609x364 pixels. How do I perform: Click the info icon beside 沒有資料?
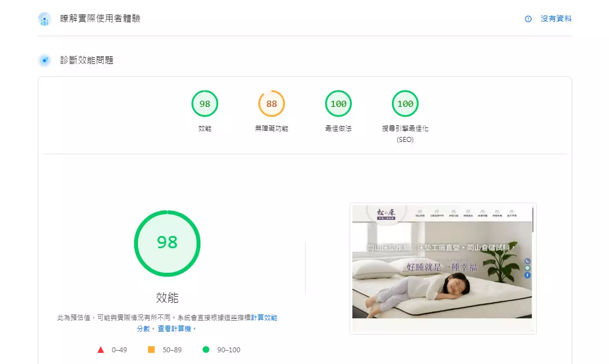[x=528, y=19]
